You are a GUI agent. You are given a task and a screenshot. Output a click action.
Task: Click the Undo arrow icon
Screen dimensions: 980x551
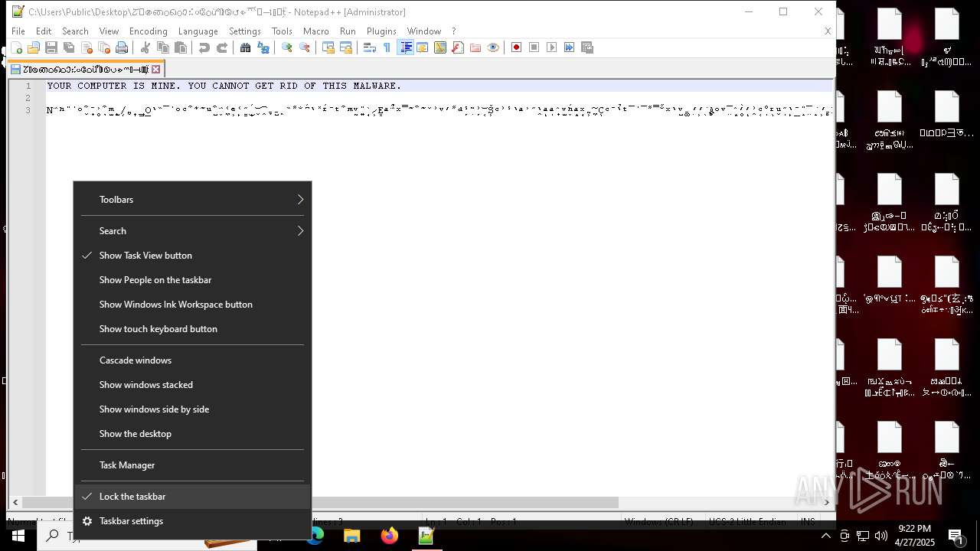click(204, 47)
